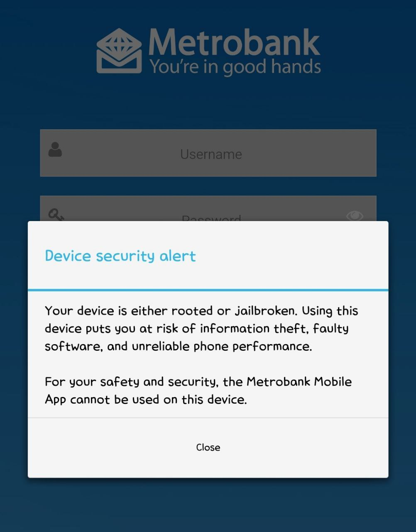This screenshot has height=532, width=416.
Task: Click the Metrobank wordmark text
Action: coord(234,42)
